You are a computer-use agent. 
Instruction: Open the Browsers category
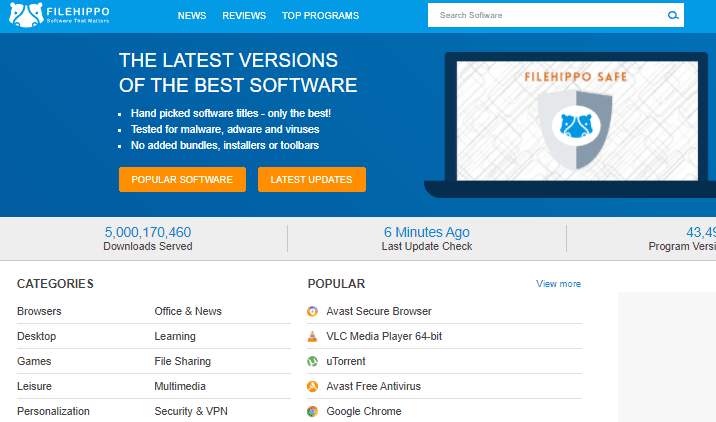point(39,311)
